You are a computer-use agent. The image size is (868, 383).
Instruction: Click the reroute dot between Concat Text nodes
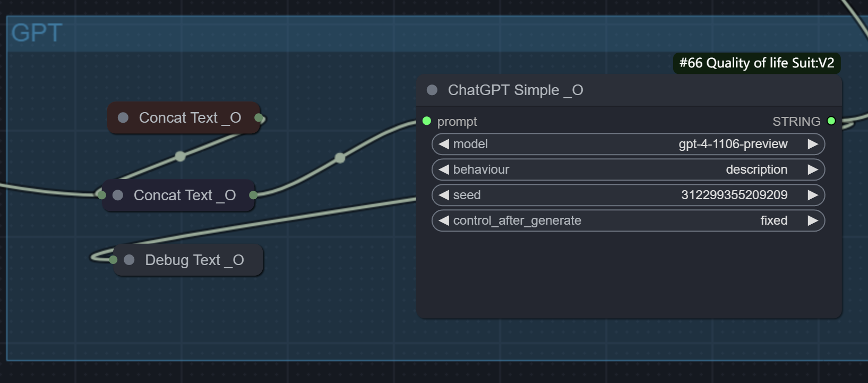pos(181,156)
